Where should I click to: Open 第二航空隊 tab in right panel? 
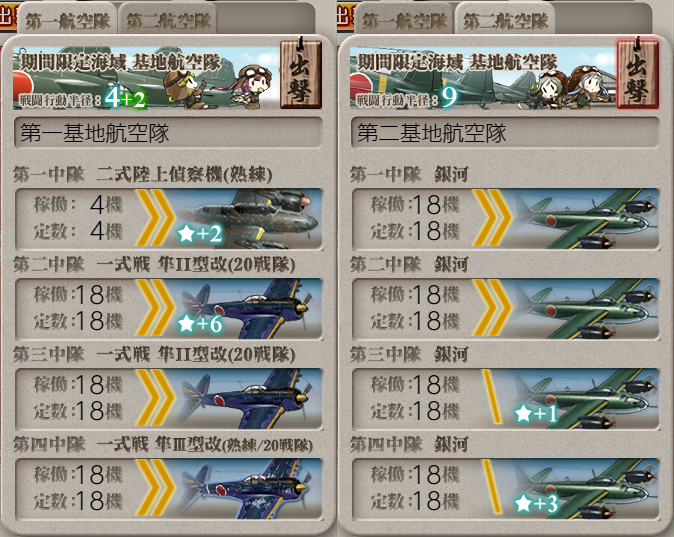click(505, 21)
